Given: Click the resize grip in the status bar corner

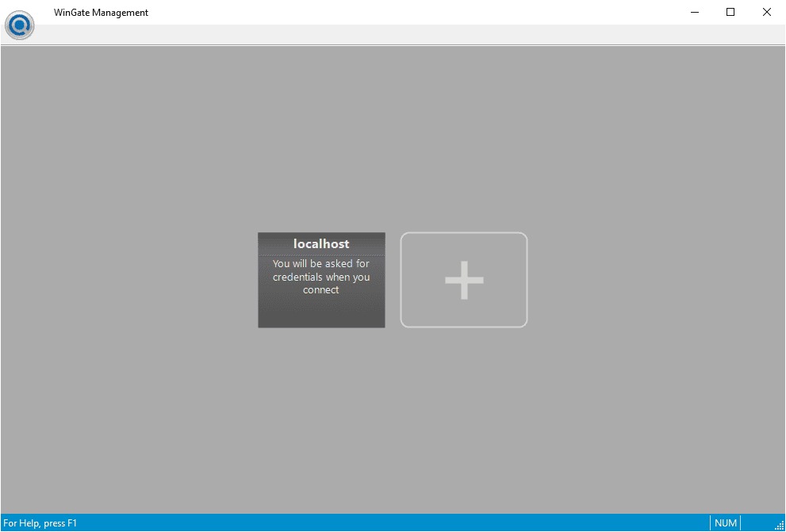Looking at the screenshot, I should point(779,525).
